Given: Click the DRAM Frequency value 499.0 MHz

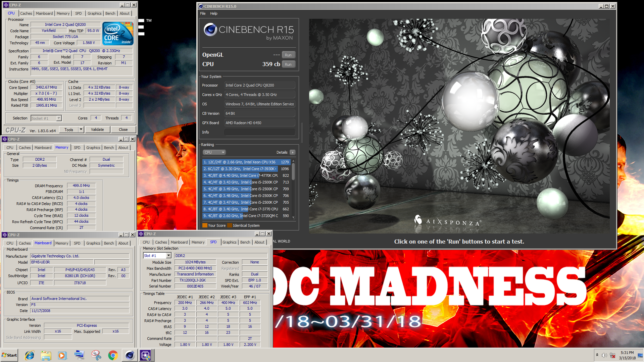Looking at the screenshot, I should click(x=81, y=186).
